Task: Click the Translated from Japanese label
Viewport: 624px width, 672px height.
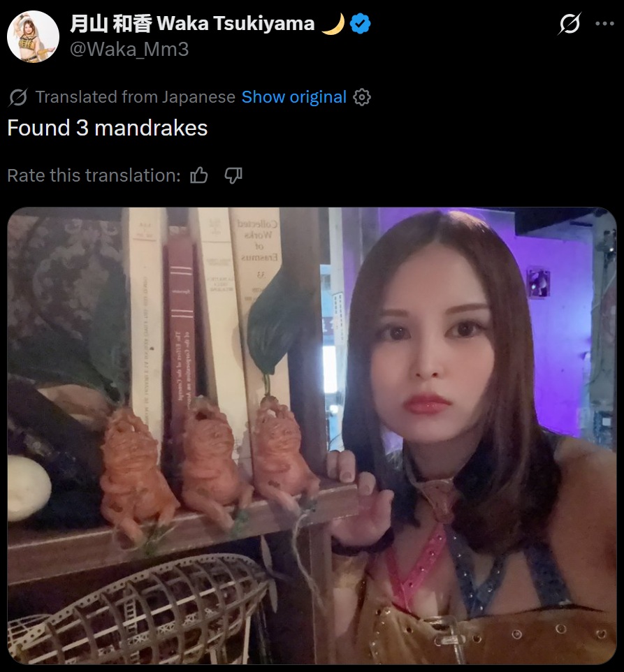Action: tap(136, 97)
